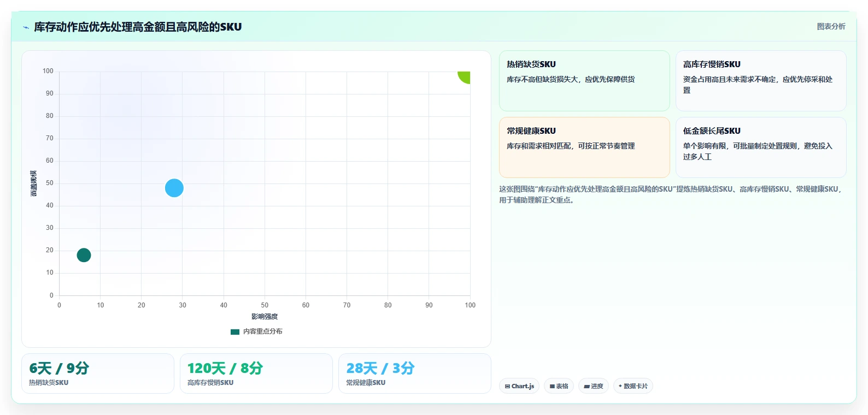
Task: Click the text 资金占用高且未来需求不确定
Action: click(758, 85)
